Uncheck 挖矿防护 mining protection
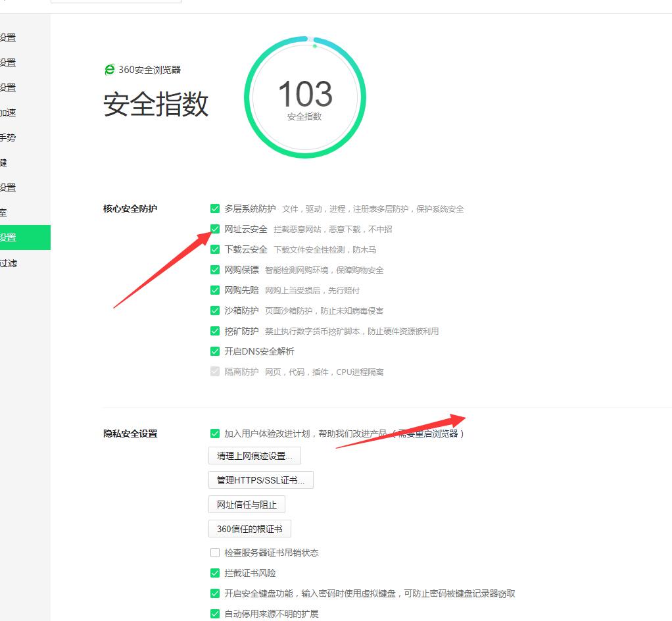672x621 pixels. [215, 331]
